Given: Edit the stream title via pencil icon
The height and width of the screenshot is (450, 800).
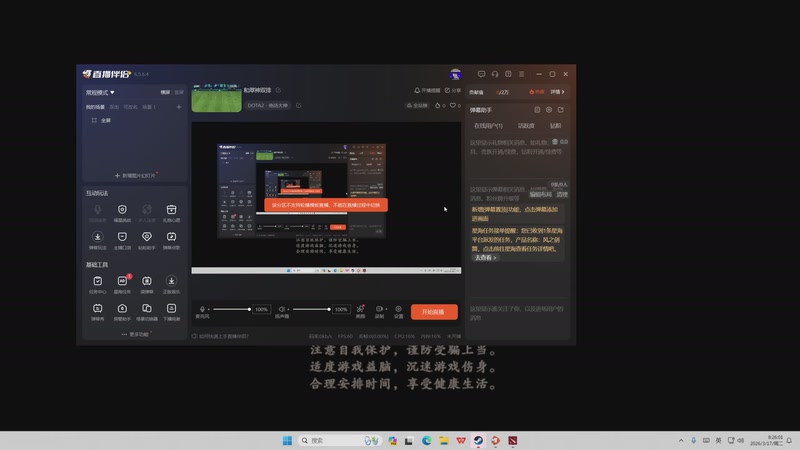Looking at the screenshot, I should 279,90.
